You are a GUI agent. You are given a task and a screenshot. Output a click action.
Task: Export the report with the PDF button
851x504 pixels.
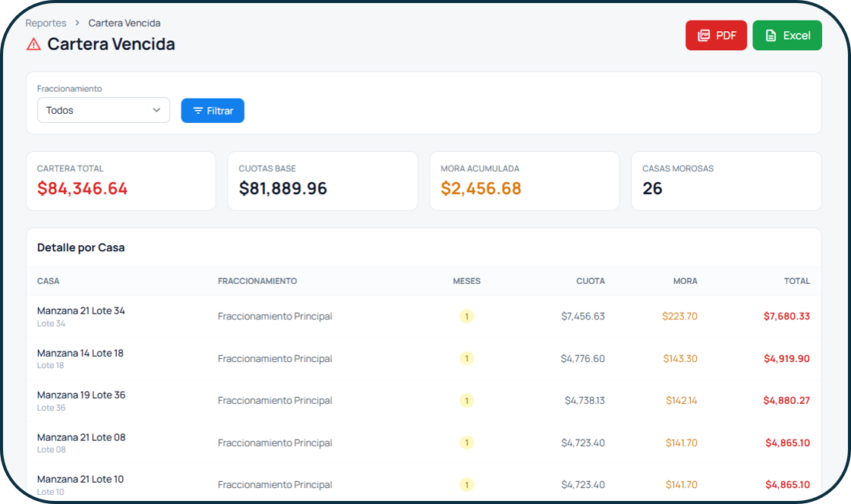[x=716, y=35]
